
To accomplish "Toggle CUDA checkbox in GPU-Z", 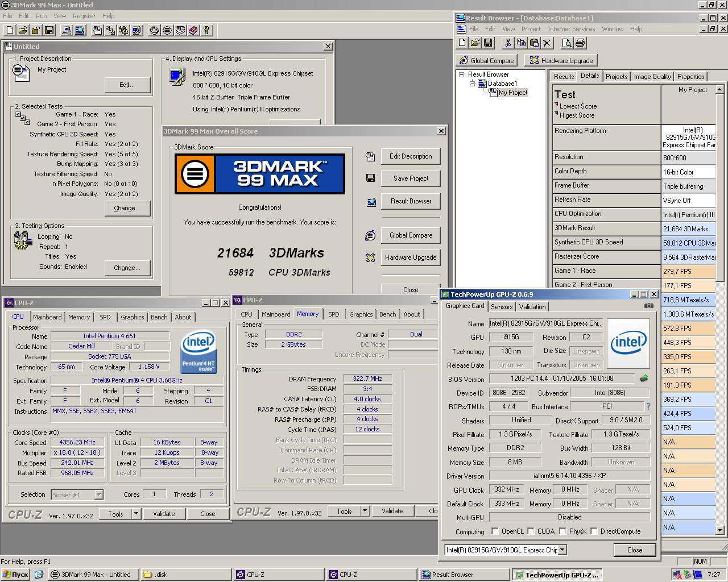I will [x=531, y=531].
